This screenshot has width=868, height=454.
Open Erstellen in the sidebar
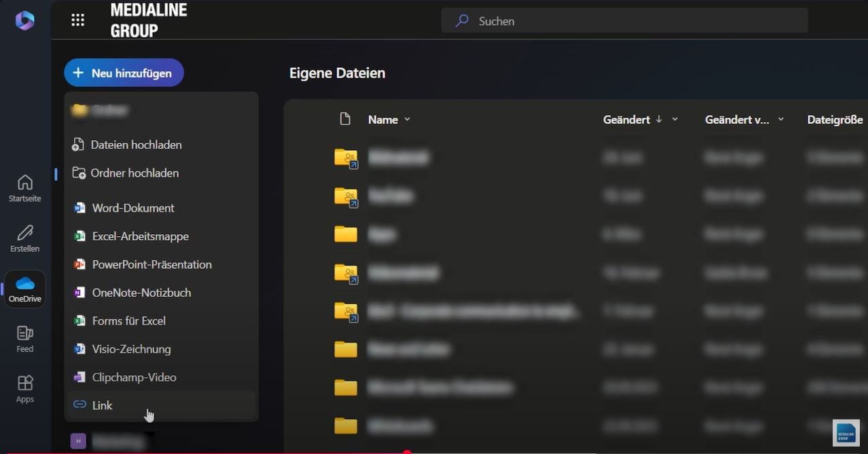coord(25,239)
